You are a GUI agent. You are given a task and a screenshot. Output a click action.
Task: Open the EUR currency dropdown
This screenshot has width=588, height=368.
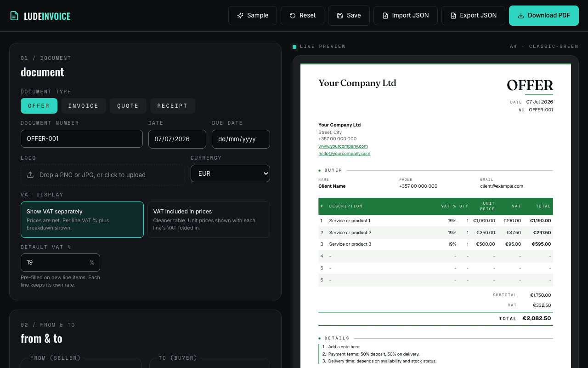[x=230, y=173]
